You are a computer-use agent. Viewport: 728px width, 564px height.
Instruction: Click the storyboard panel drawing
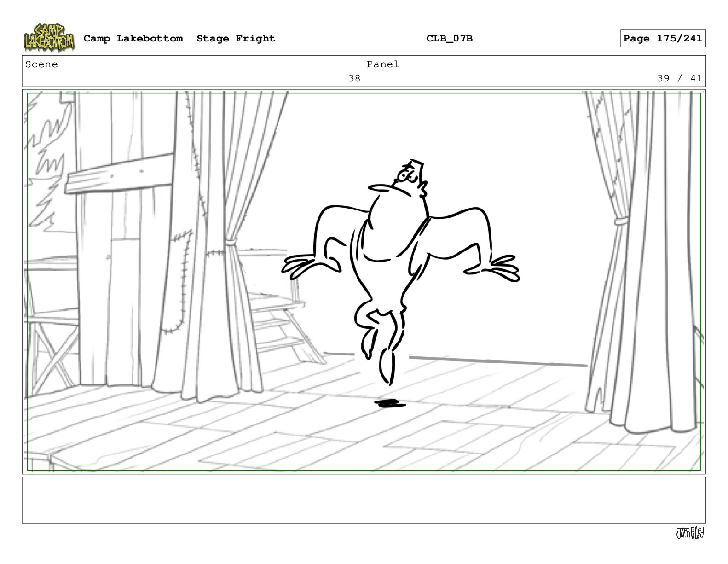click(x=364, y=282)
